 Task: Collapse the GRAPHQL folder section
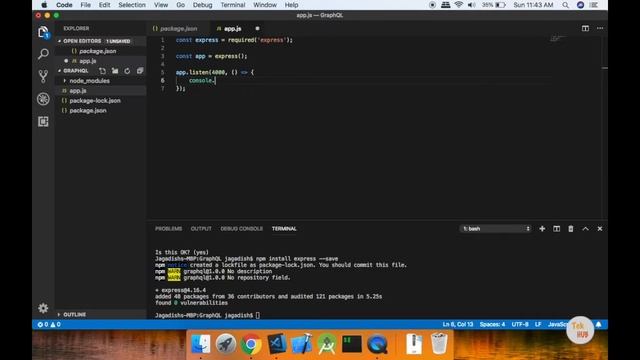tap(76, 71)
